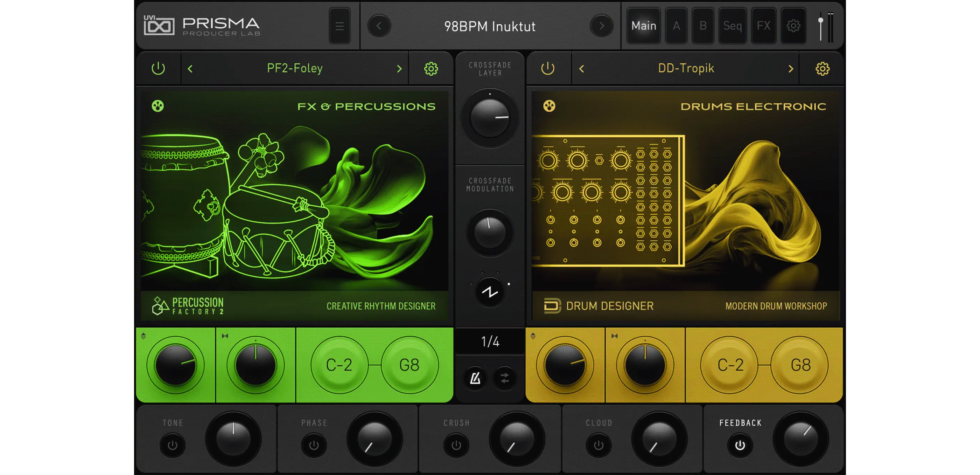The image size is (980, 475).
Task: Click 'CREATIVE RHYTHM DESIGNER' text
Action: 381,306
